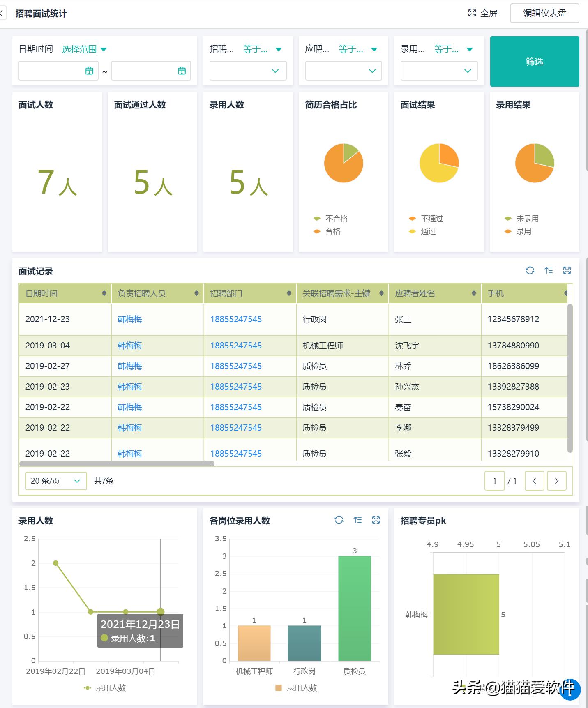Select the cell with phone 13784880990
588x708 pixels.
pos(524,346)
